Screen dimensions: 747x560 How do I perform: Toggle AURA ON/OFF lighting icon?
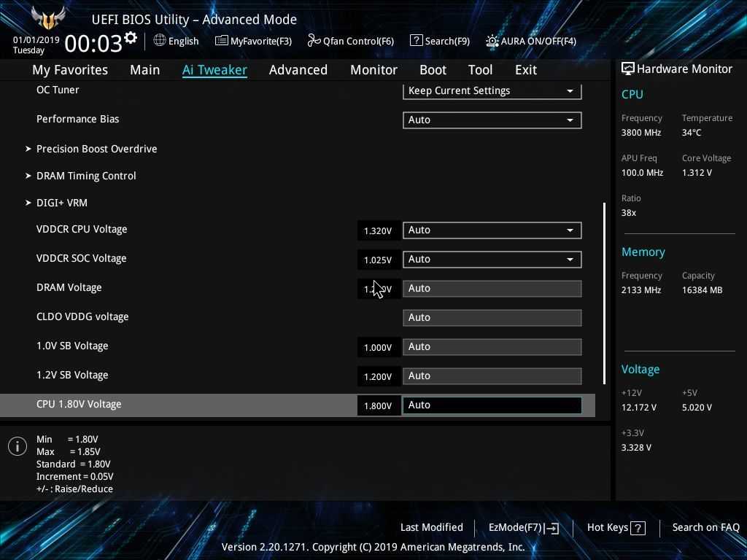point(492,41)
